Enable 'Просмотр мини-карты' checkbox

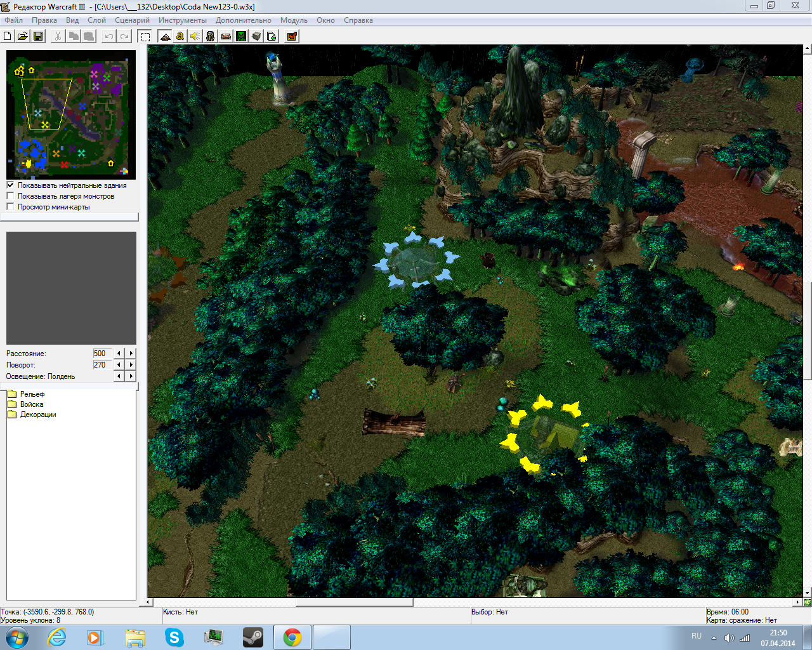10,207
